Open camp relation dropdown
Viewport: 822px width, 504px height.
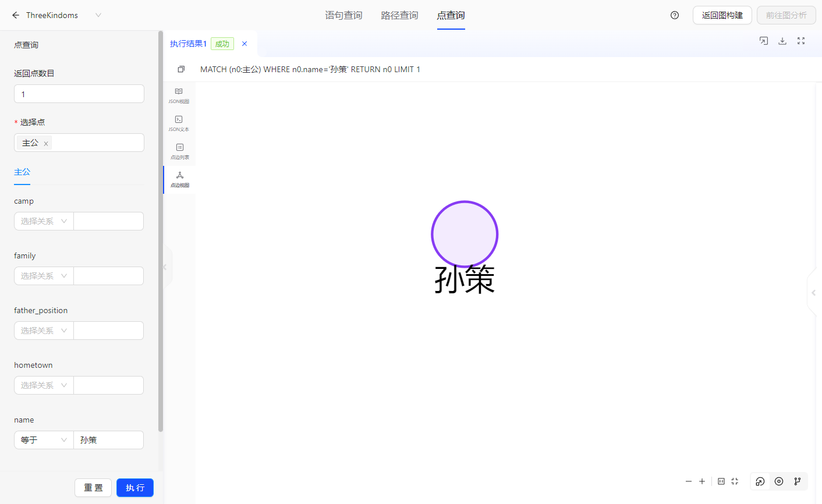pos(44,221)
